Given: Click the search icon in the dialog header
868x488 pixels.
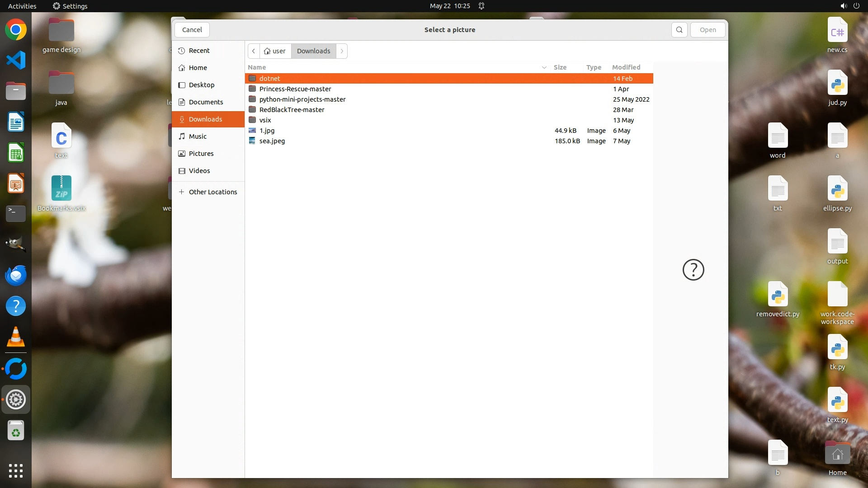Looking at the screenshot, I should point(679,30).
